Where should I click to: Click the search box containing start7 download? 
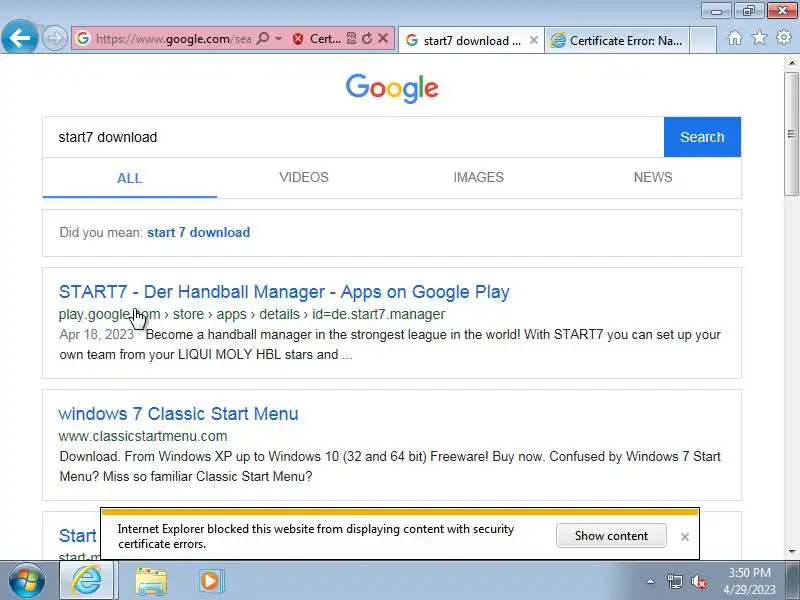[353, 137]
